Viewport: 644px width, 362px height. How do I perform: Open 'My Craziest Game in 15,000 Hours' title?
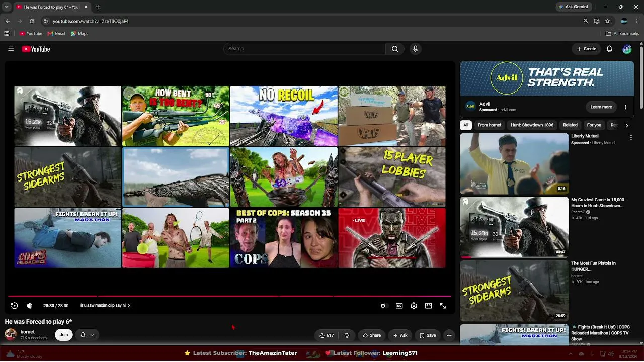click(x=597, y=203)
